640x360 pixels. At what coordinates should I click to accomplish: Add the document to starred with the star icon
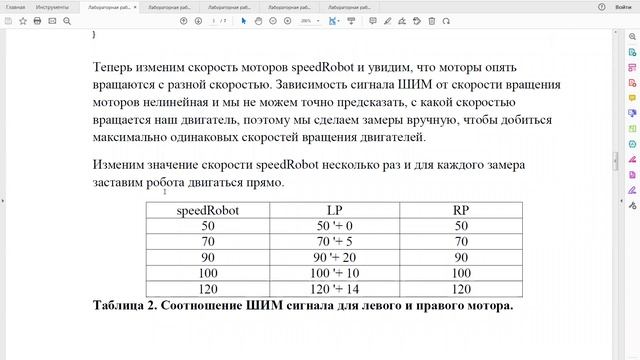pyautogui.click(x=23, y=21)
